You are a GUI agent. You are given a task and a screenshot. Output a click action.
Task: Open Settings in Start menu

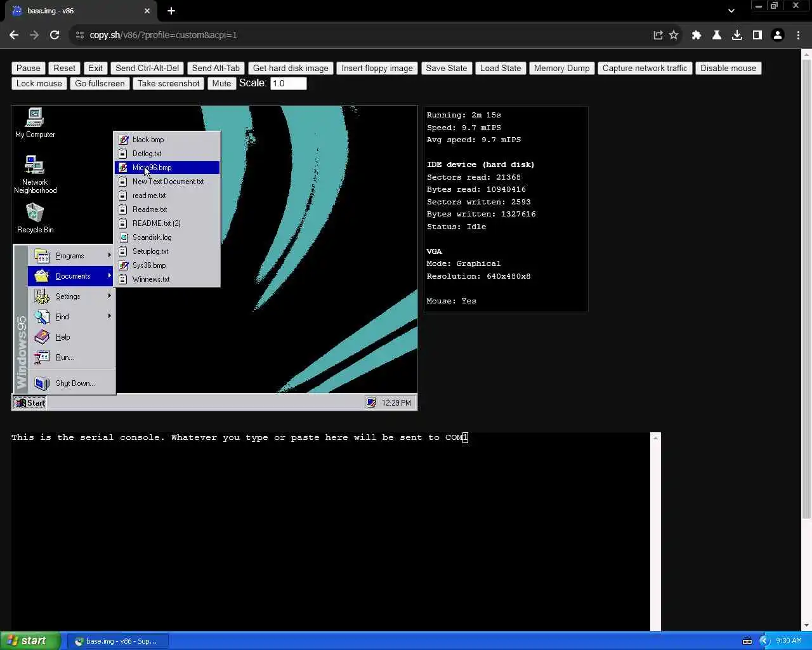[72, 296]
